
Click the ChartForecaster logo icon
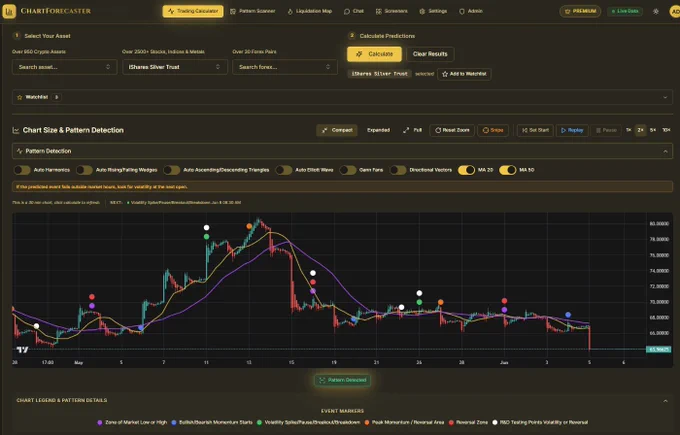click(9, 11)
